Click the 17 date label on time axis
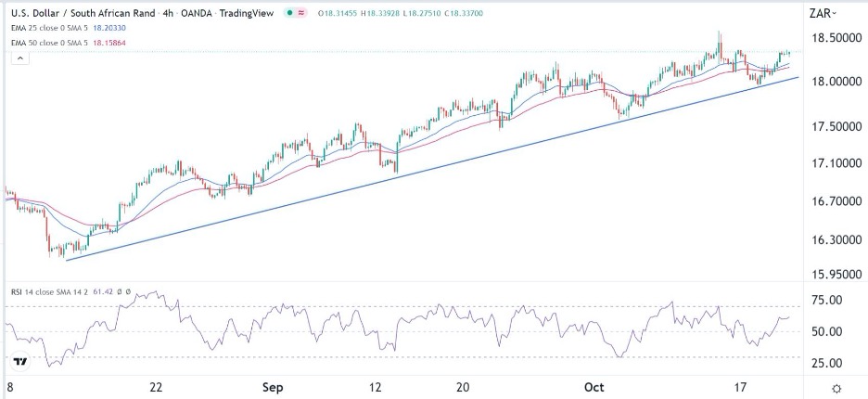 coord(738,387)
